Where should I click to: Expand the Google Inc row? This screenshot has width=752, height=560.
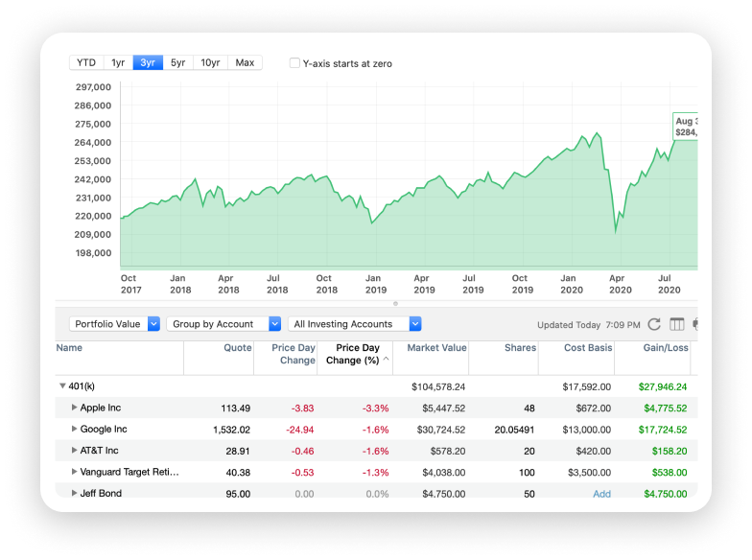tap(75, 430)
